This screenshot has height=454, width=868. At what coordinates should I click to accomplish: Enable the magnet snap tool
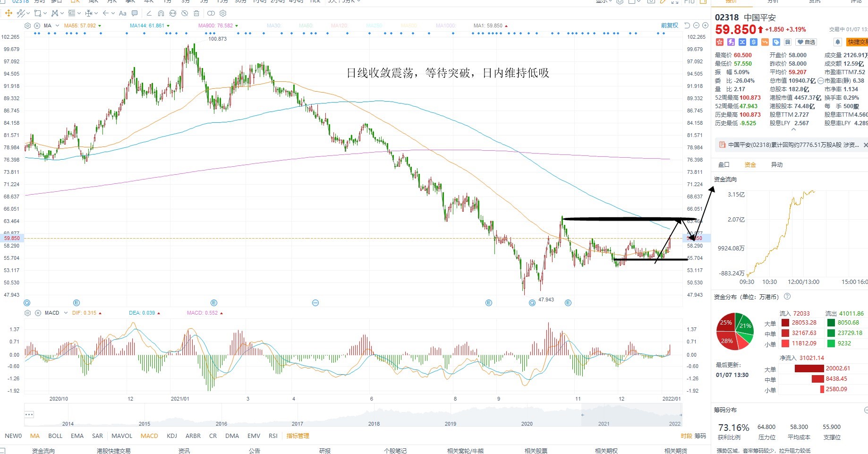(161, 13)
